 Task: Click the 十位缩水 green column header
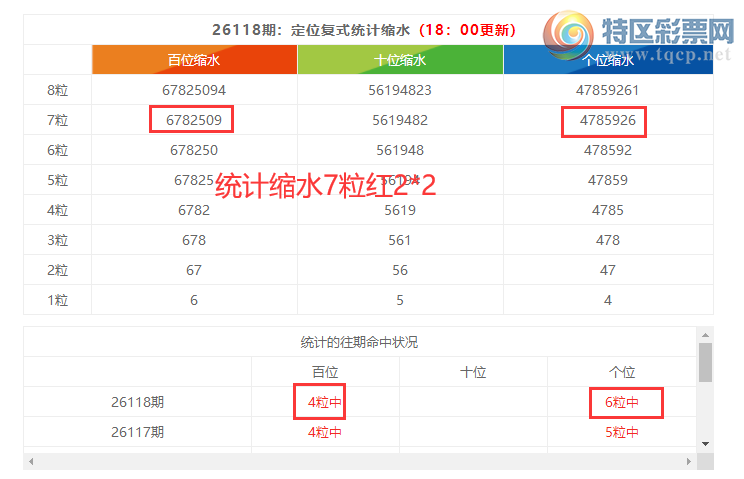click(x=400, y=60)
